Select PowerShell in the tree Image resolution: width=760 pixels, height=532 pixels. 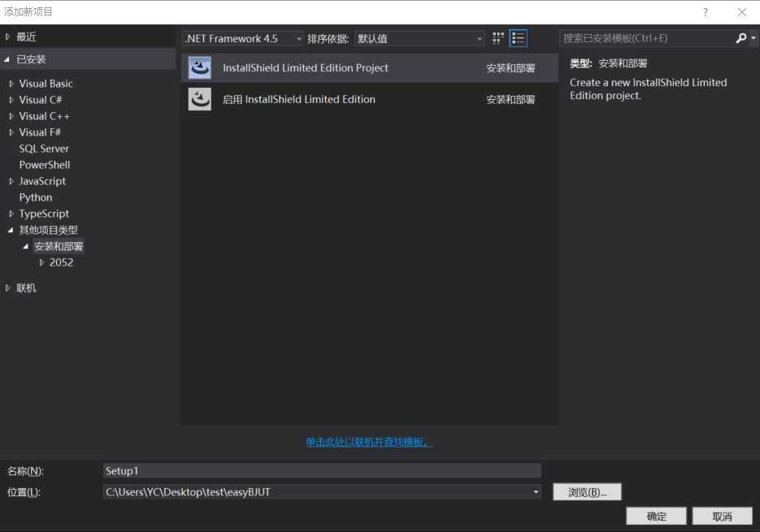coord(45,165)
